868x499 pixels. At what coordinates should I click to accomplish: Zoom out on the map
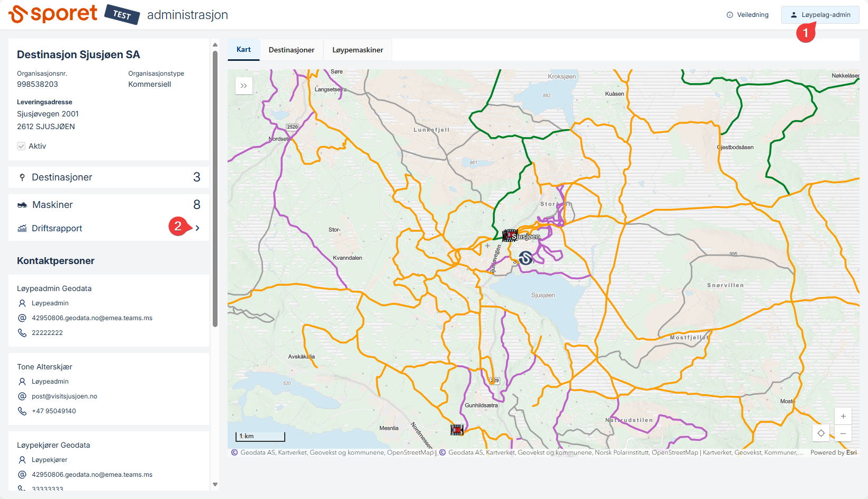tap(843, 433)
